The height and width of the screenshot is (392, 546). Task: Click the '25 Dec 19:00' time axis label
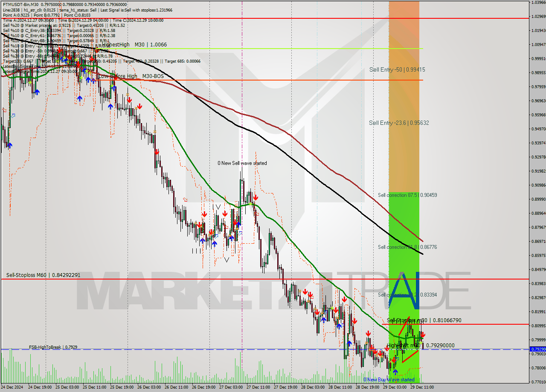tap(122, 388)
